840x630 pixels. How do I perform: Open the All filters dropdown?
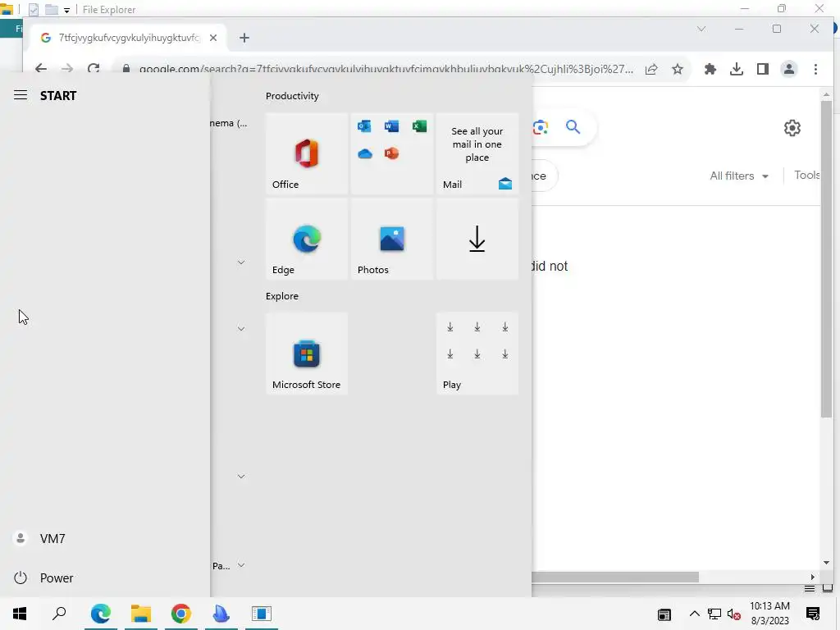coord(739,176)
